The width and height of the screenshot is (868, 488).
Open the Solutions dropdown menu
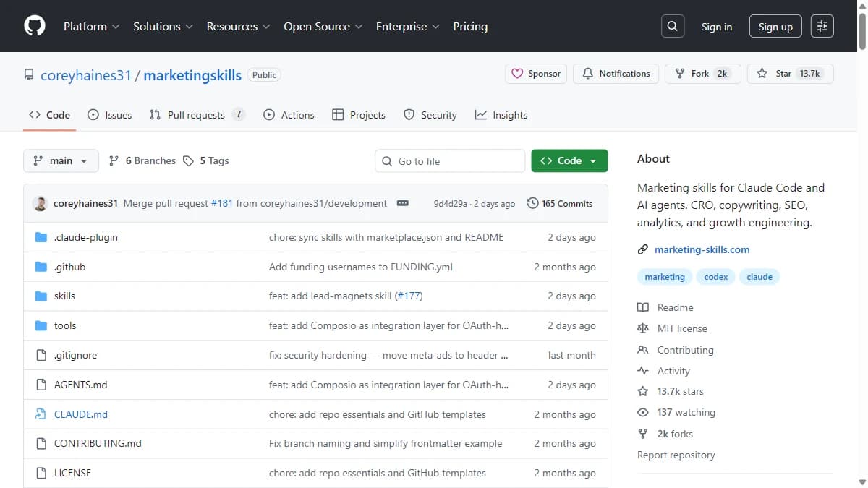(x=163, y=26)
